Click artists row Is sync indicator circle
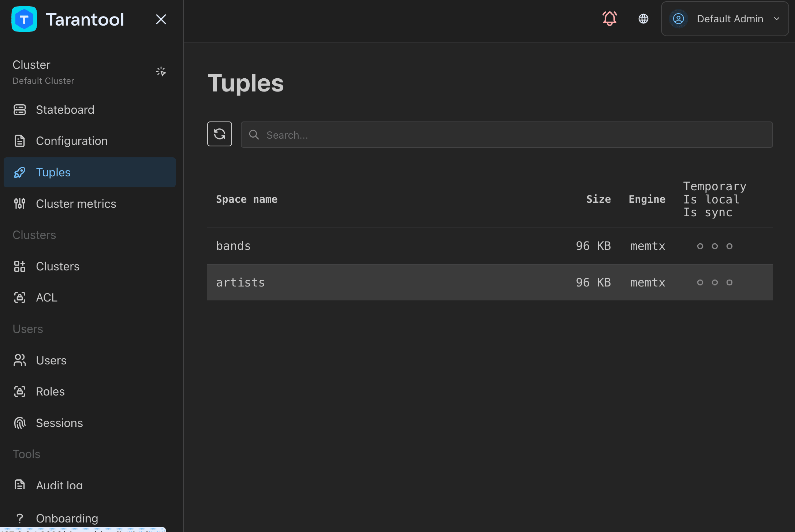 (x=729, y=282)
